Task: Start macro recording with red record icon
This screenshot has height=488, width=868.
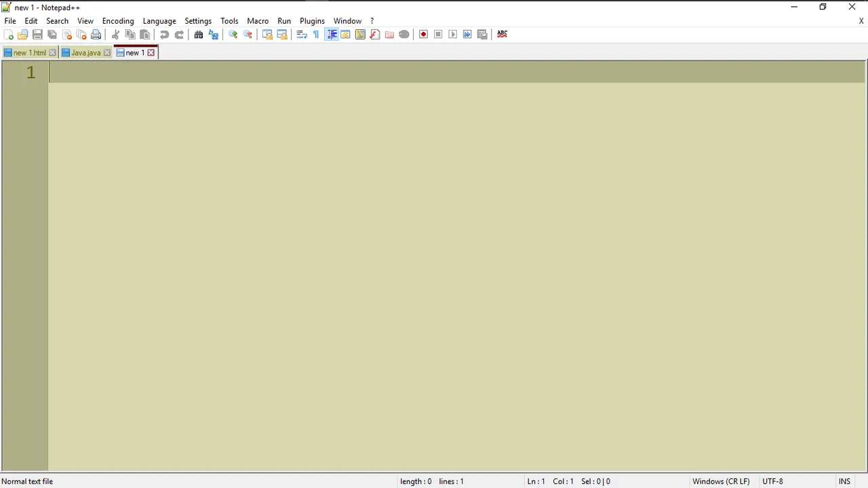Action: pos(423,35)
